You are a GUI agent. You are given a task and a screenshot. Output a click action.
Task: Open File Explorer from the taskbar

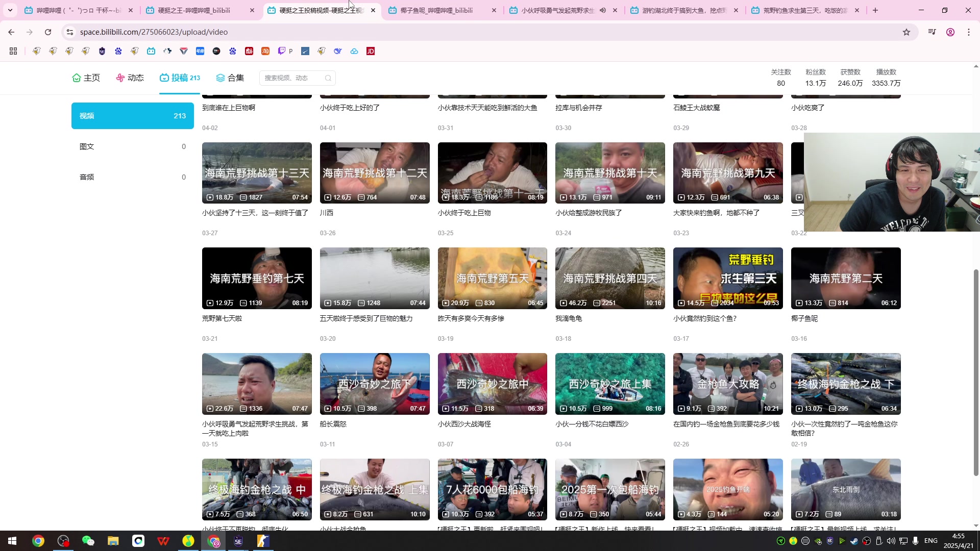click(x=113, y=541)
